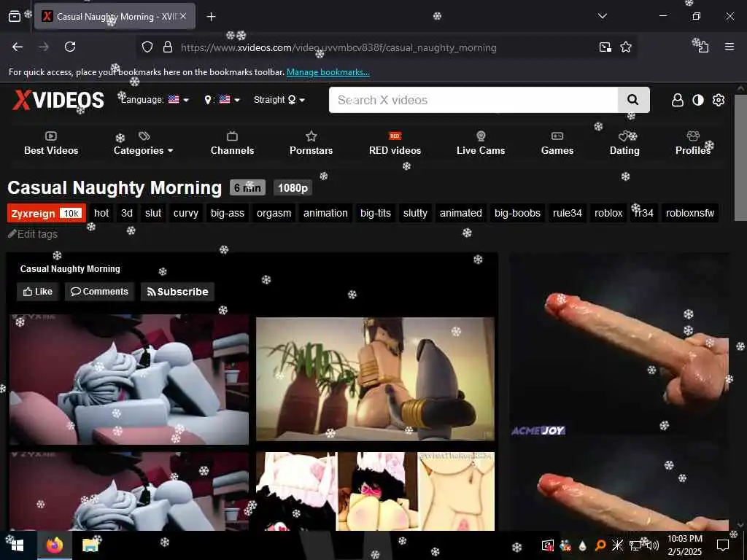
Task: Toggle the dark/light contrast theme
Action: pos(698,100)
